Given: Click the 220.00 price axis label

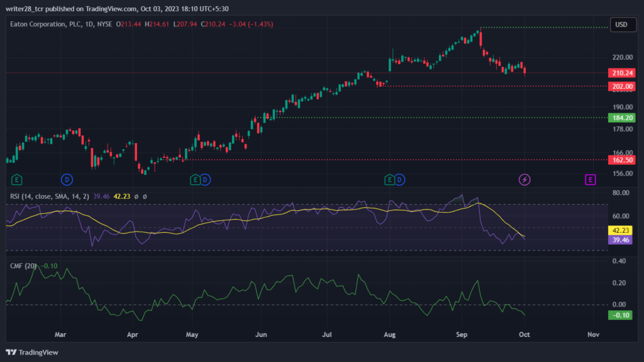Looking at the screenshot, I should point(622,57).
